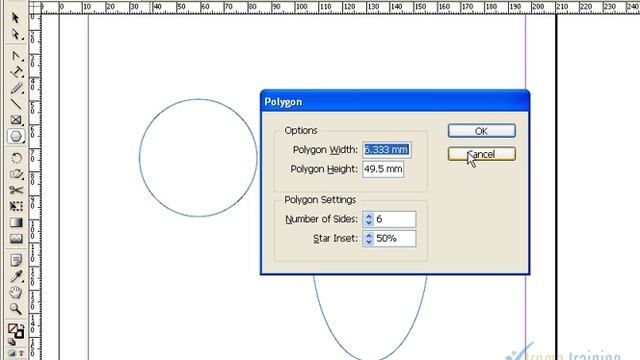Select the Rectangle Frame tool
The image size is (640, 360).
click(x=16, y=120)
